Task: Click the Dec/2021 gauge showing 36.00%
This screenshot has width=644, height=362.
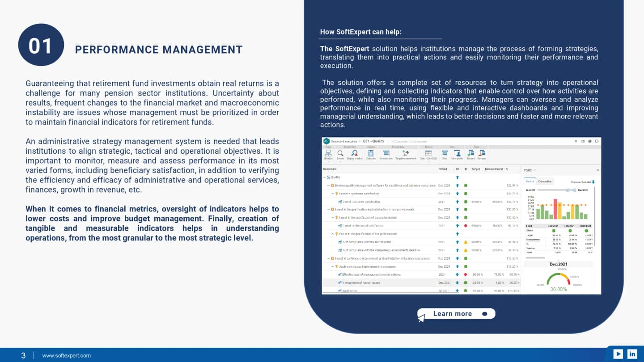Action: pos(559,280)
